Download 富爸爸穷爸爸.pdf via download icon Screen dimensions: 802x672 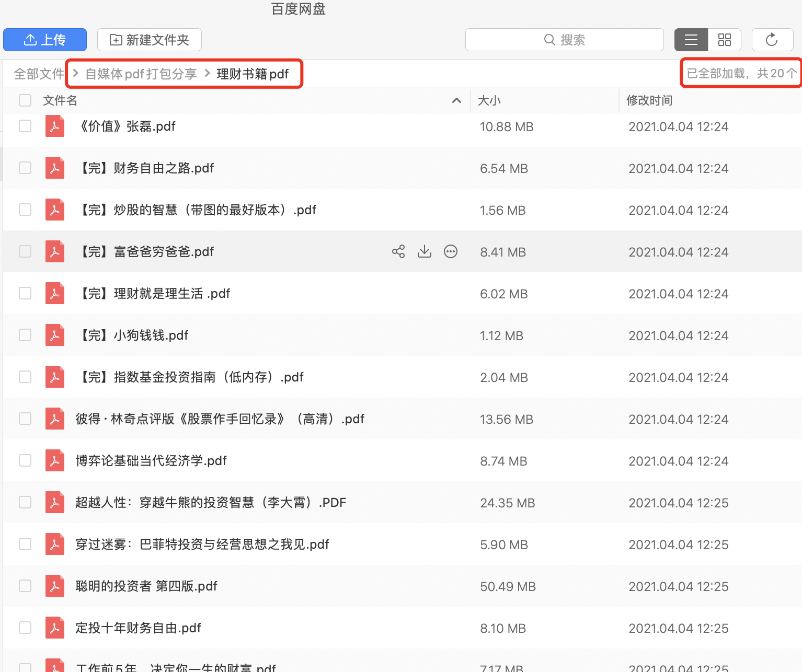(425, 251)
